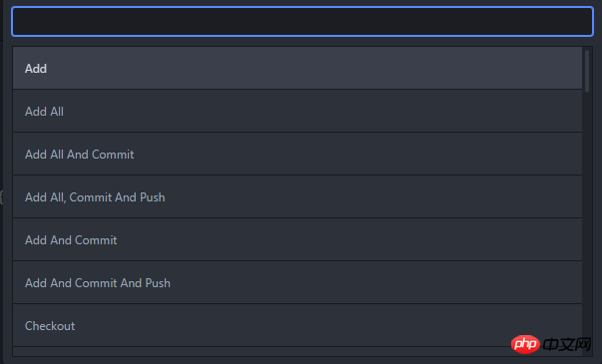The image size is (602, 364).
Task: Choose the Add And Commit entry
Action: (298, 240)
